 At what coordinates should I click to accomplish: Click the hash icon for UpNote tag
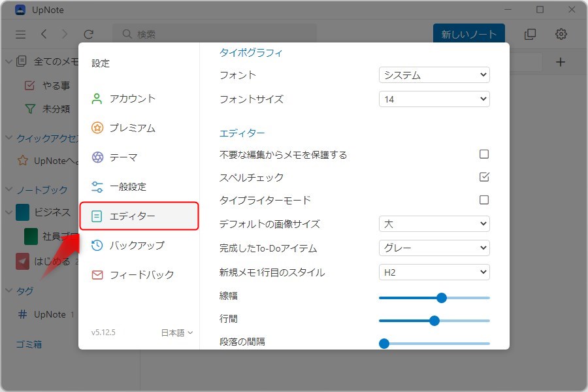point(22,314)
